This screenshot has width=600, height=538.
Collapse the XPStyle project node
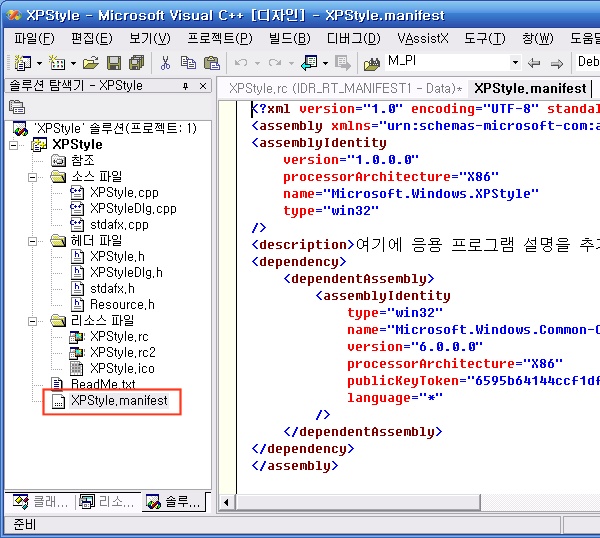tap(13, 145)
